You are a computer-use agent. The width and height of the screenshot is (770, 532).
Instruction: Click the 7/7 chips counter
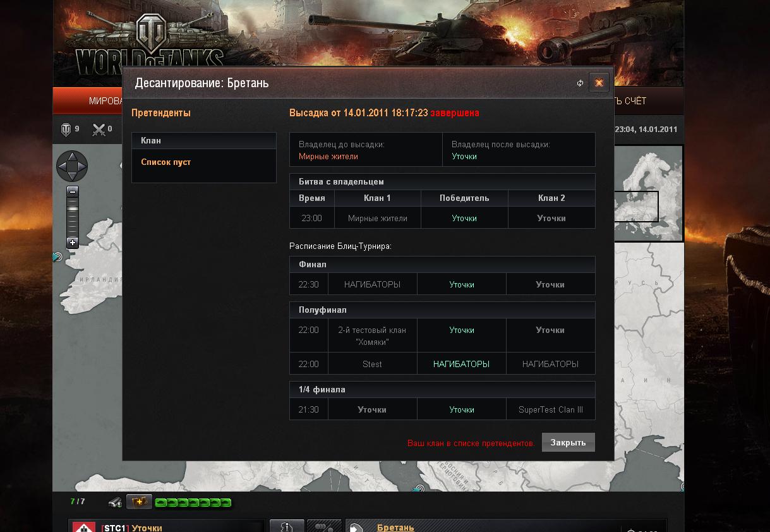click(77, 502)
